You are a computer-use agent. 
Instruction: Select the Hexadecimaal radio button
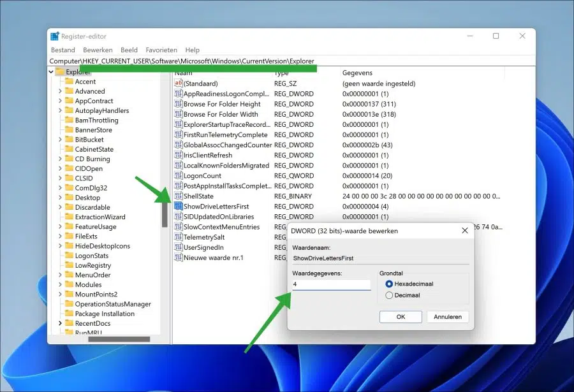point(389,284)
